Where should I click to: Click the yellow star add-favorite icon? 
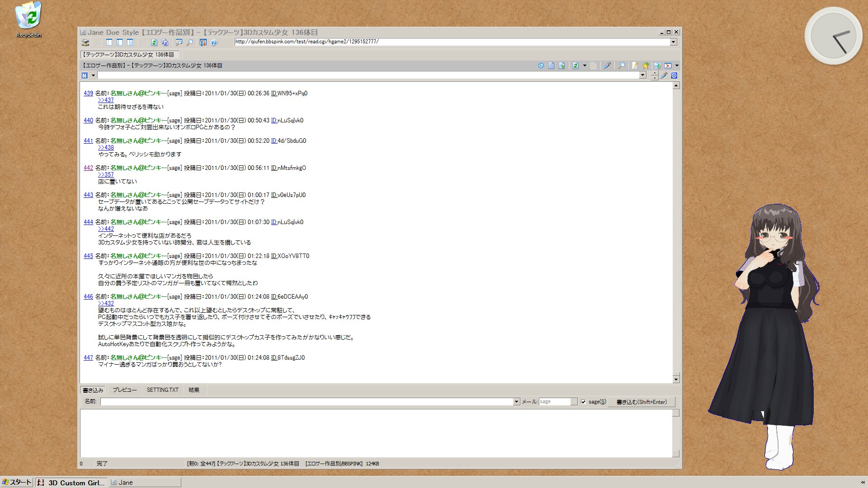click(x=646, y=66)
